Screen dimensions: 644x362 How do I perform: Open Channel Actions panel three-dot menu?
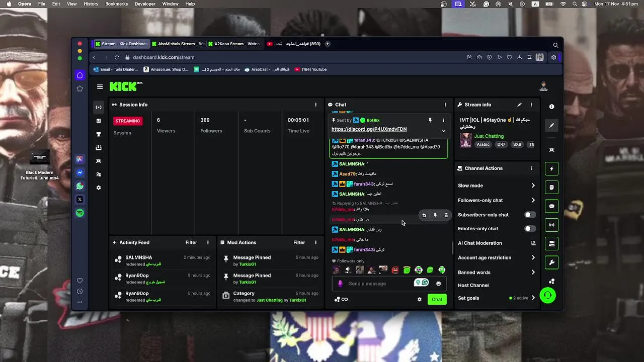coord(531,168)
